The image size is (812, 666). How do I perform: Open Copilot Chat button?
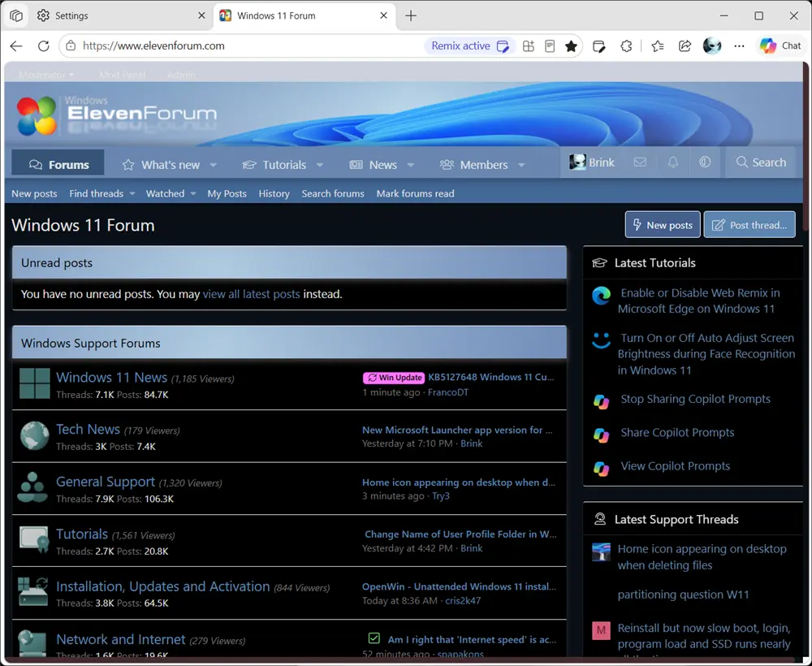[780, 46]
